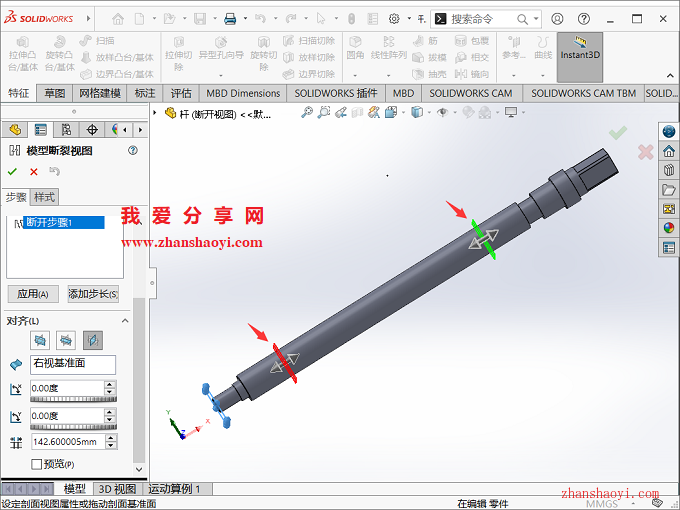
Task: Click the 应用 apply button
Action: (x=33, y=294)
